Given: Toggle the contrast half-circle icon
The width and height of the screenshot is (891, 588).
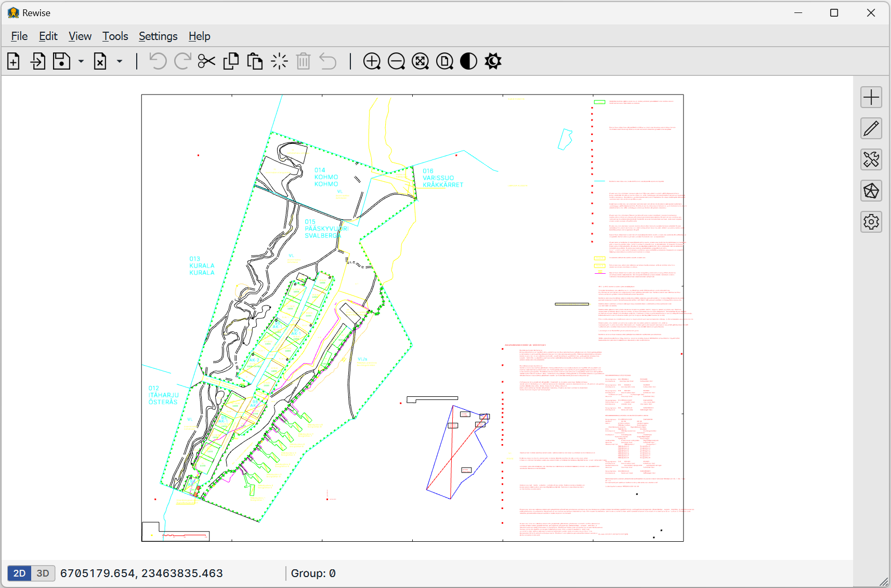Looking at the screenshot, I should click(x=468, y=61).
